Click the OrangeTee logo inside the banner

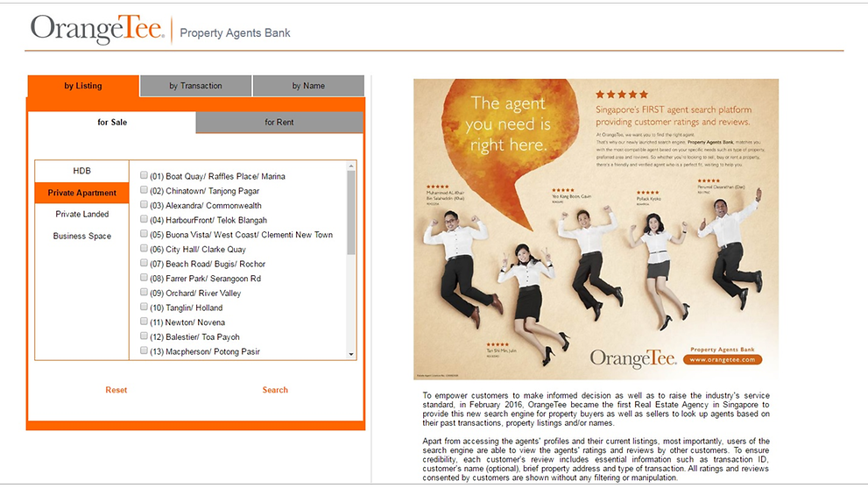[x=632, y=359]
